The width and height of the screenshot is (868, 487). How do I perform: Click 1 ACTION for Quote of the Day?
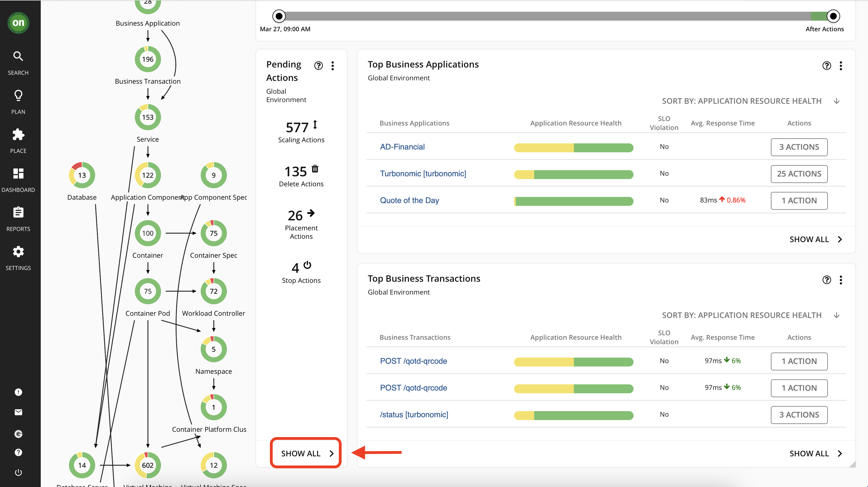tap(799, 201)
